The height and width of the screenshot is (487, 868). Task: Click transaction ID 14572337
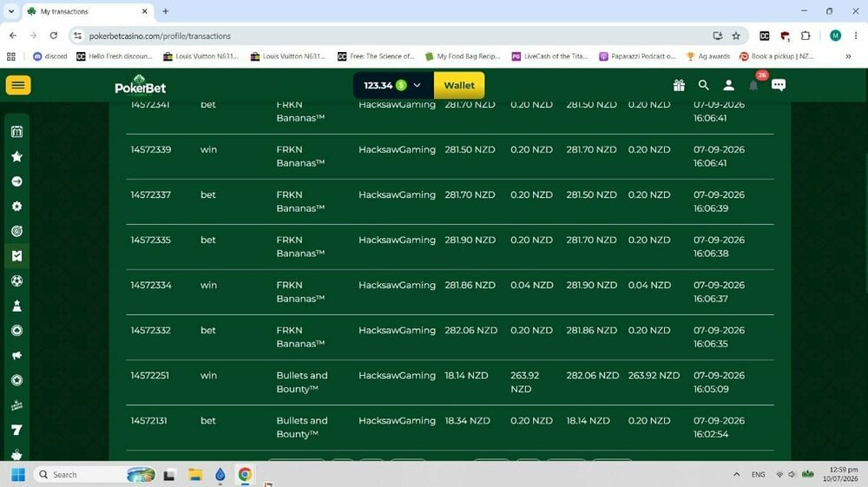[150, 194]
